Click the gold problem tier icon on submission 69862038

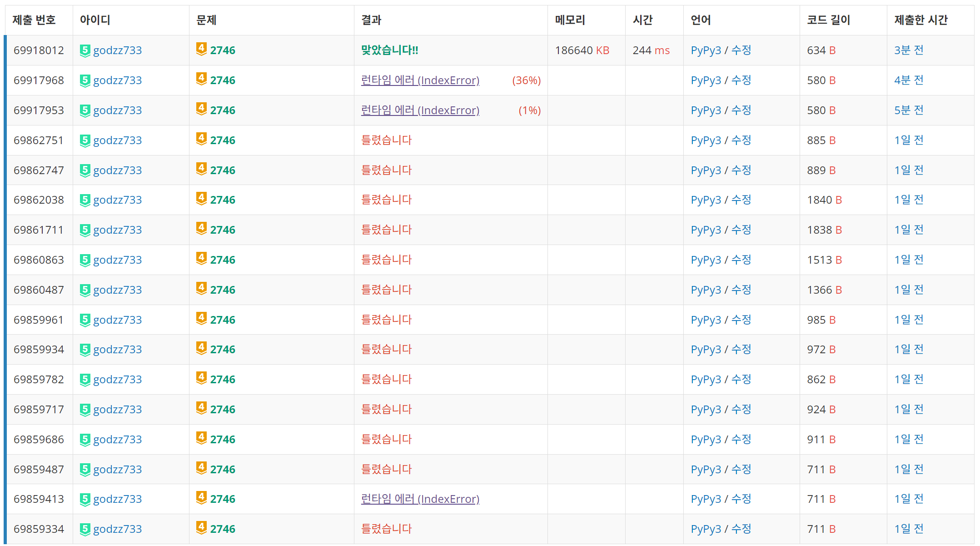click(201, 199)
